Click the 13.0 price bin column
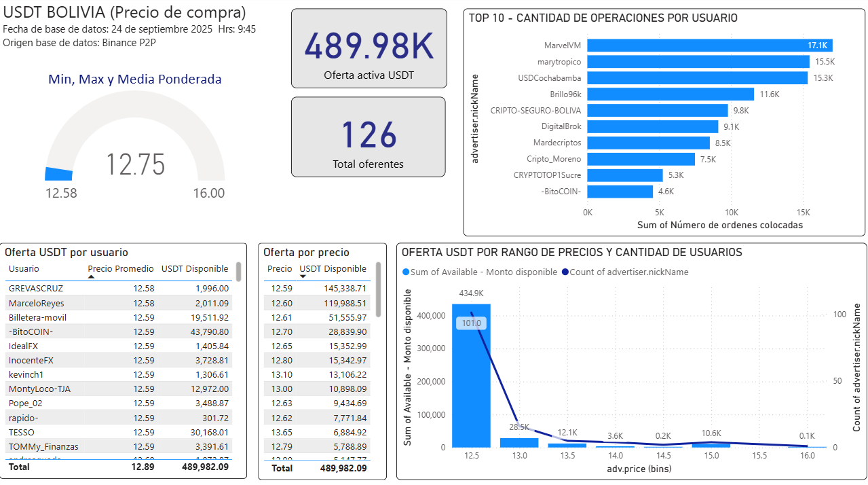Screen dimensions: 868x485 [x=519, y=442]
